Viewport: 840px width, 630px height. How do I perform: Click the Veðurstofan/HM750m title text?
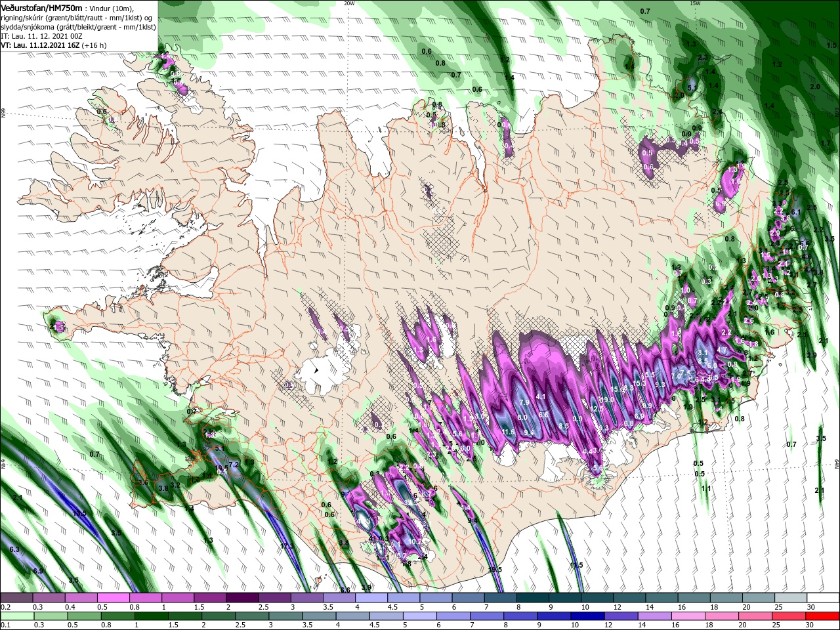click(41, 7)
